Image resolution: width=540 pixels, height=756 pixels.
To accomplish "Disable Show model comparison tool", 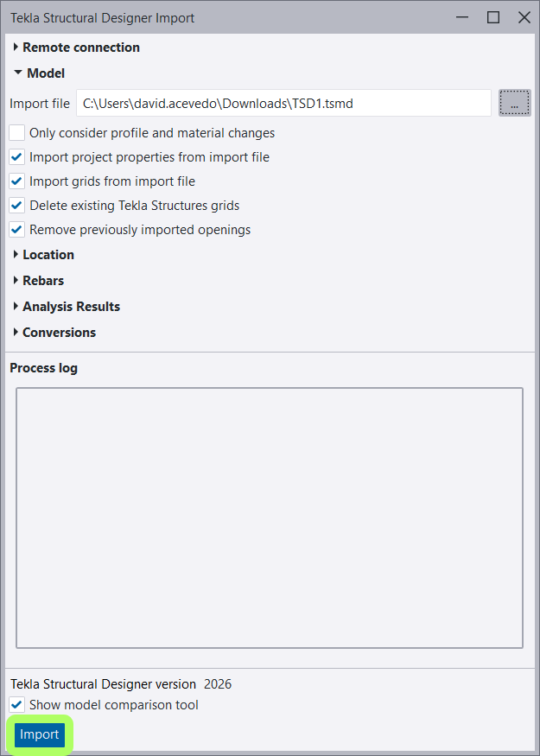I will coord(17,705).
